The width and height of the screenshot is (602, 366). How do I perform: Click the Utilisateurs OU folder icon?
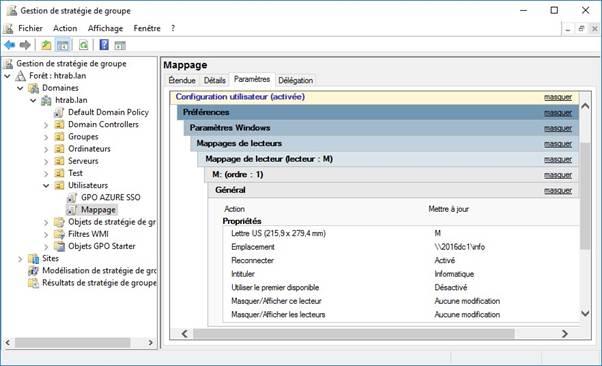(x=59, y=185)
